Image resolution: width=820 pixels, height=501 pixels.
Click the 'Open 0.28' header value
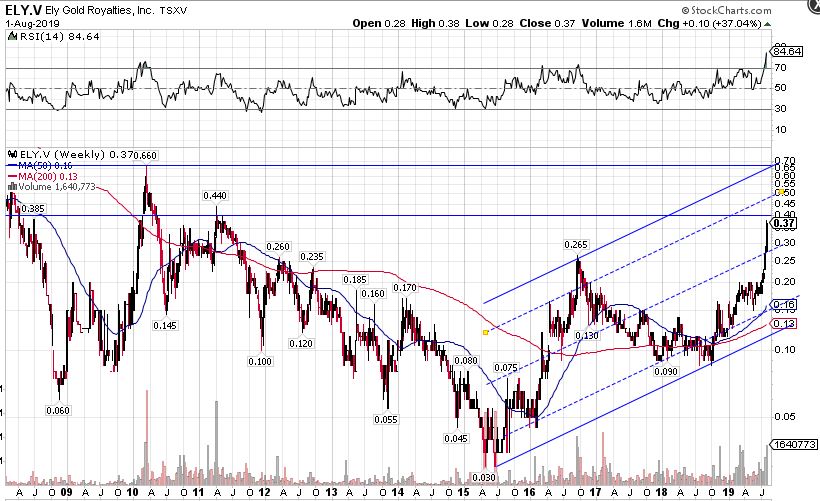click(x=379, y=24)
